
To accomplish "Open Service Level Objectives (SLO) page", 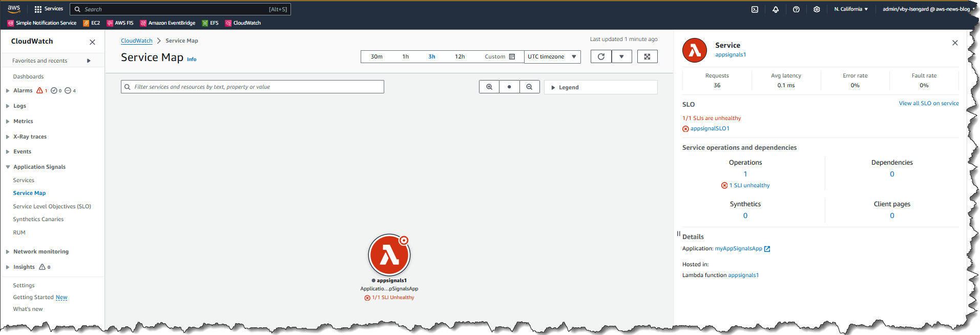I will 52,206.
